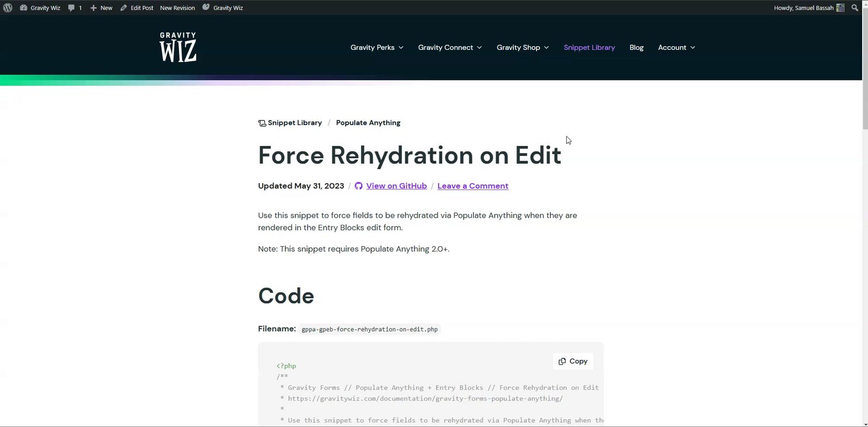Click the page scrollbar thumb

click(x=864, y=69)
